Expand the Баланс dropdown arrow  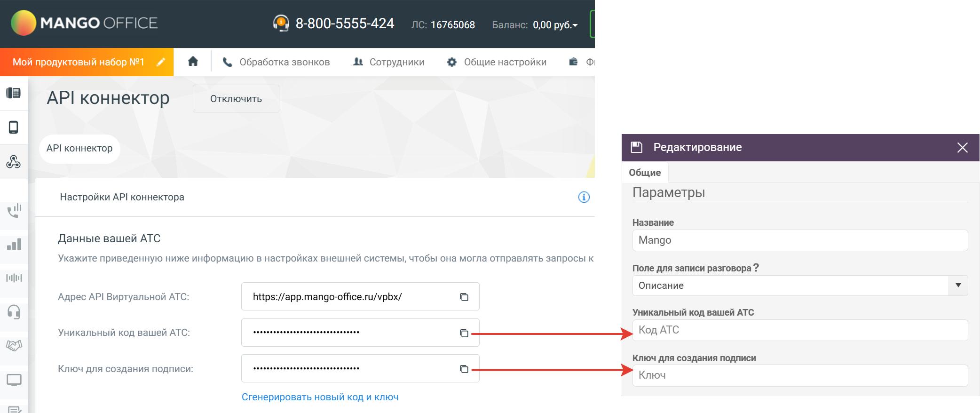[x=575, y=25]
